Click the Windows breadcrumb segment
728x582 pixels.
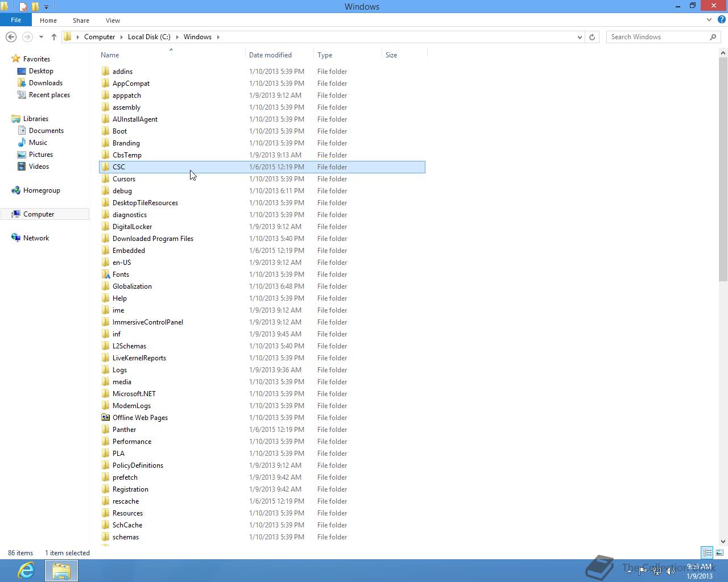(x=197, y=37)
